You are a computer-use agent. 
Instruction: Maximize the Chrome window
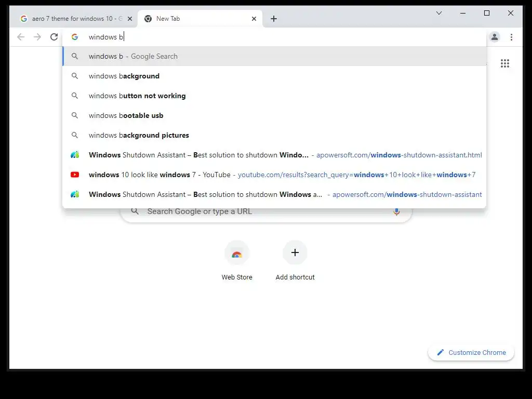(486, 13)
